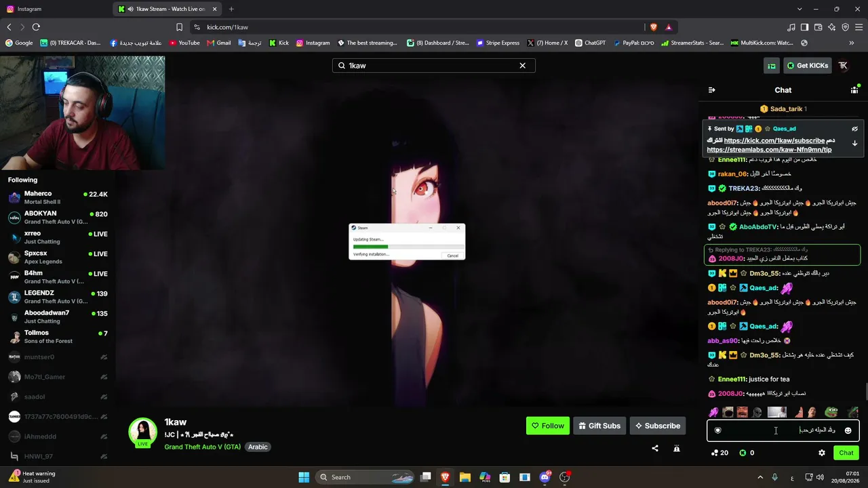Click the Brave Rewards triangle icon
The image size is (868, 488).
point(669,27)
